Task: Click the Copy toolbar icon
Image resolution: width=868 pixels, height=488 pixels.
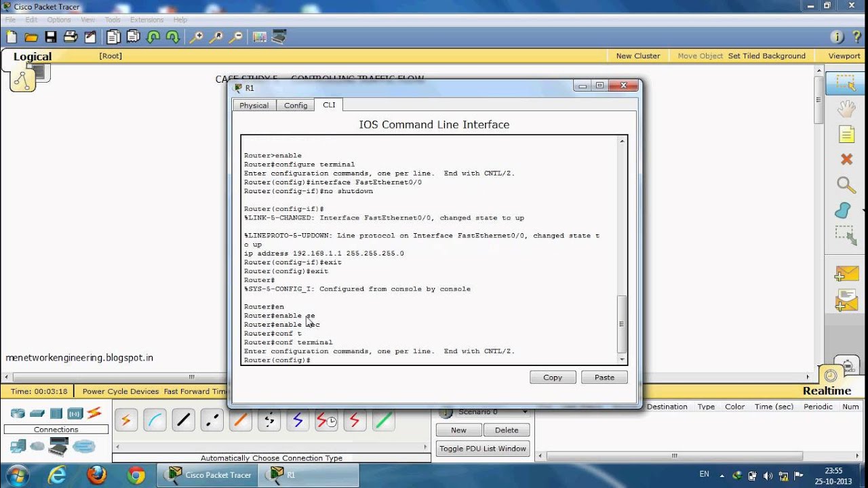Action: (x=113, y=37)
